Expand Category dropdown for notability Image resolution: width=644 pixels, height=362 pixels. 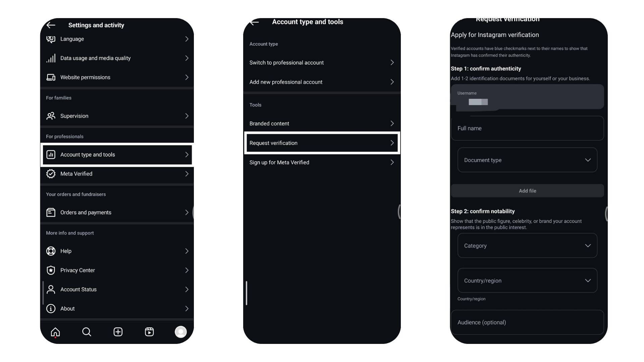[x=527, y=245]
